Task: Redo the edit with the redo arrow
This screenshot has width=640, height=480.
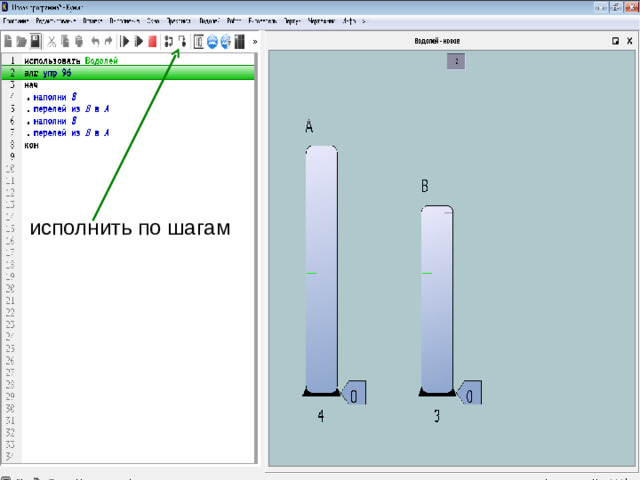Action: coord(108,42)
